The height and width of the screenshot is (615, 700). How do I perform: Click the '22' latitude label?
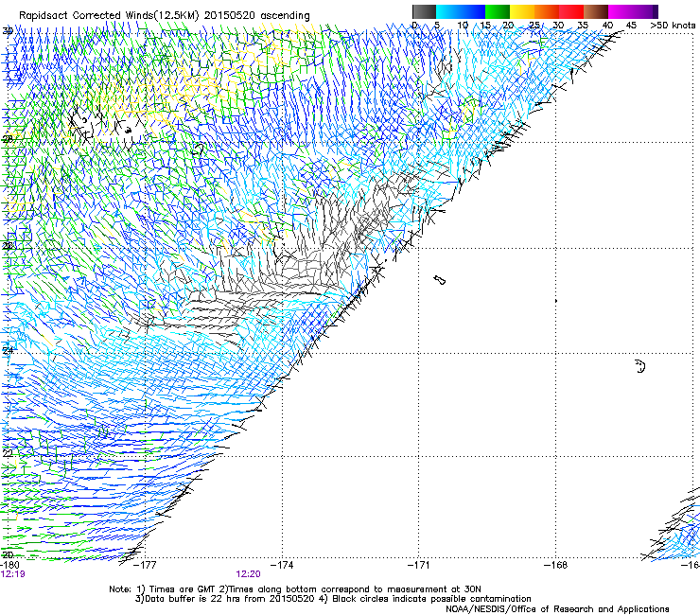pyautogui.click(x=8, y=453)
